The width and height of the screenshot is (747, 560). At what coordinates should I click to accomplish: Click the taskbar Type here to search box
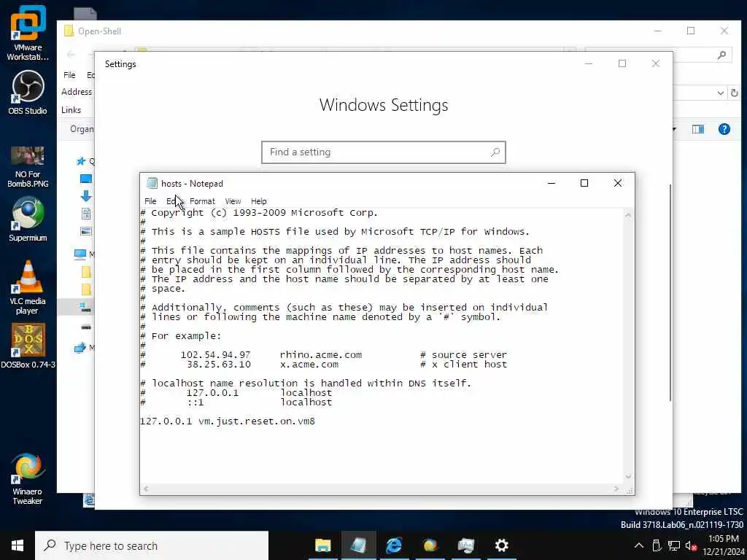(x=152, y=545)
